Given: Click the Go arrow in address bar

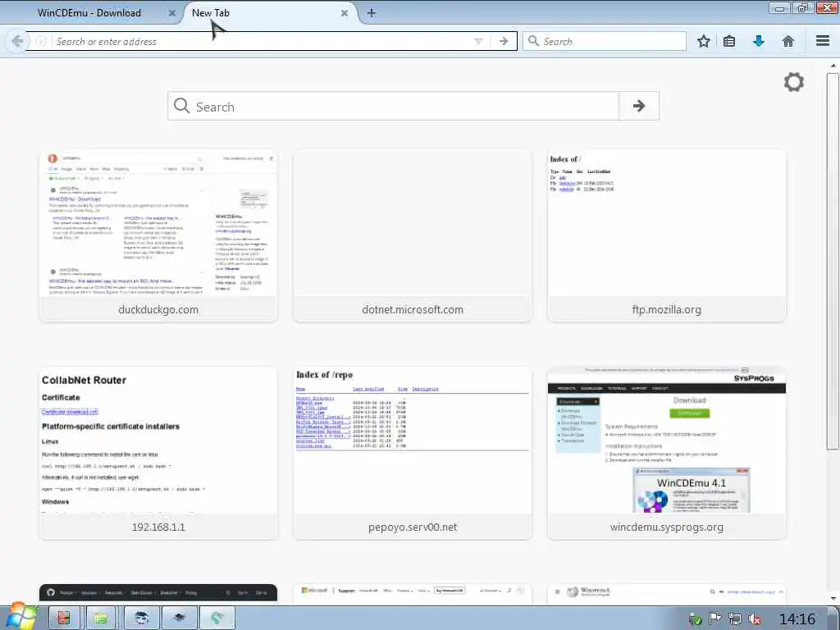Looking at the screenshot, I should click(x=504, y=41).
